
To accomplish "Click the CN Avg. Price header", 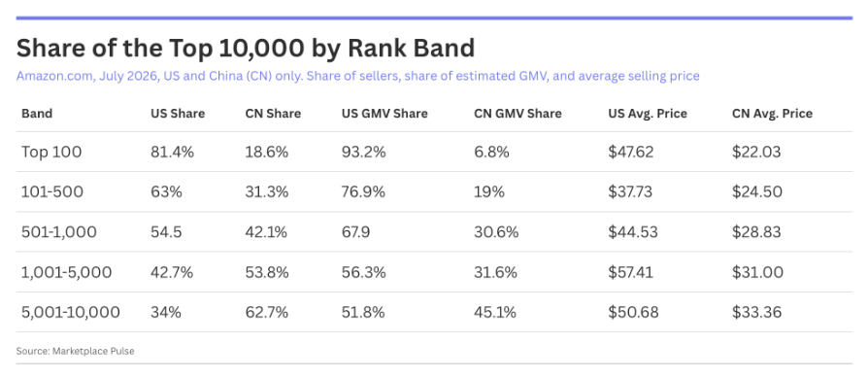I will tap(772, 114).
